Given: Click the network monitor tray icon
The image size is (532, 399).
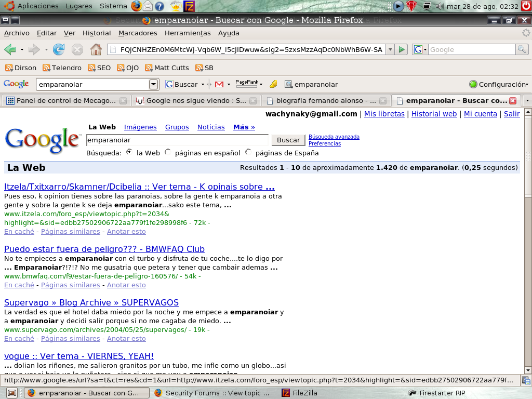Looking at the screenshot, I should pos(427,6).
